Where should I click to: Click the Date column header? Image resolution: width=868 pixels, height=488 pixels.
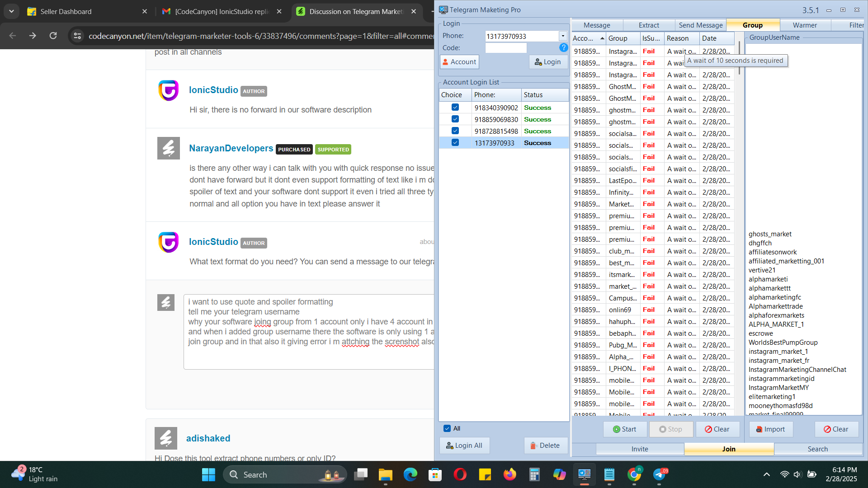click(x=717, y=38)
